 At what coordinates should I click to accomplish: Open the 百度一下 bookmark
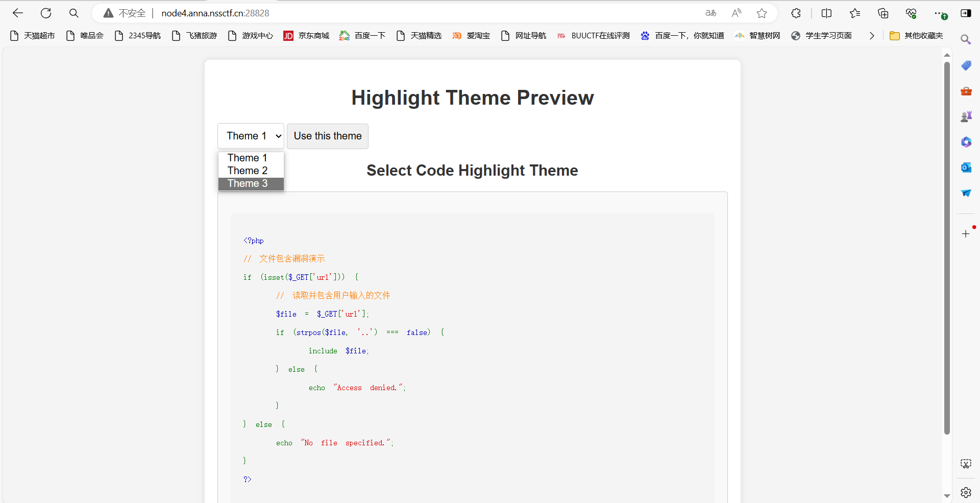tap(363, 36)
